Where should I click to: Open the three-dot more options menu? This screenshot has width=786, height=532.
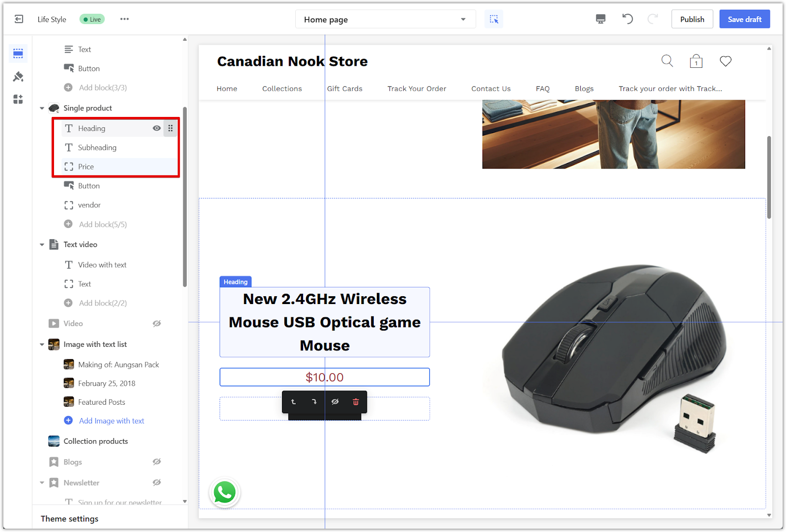[124, 19]
